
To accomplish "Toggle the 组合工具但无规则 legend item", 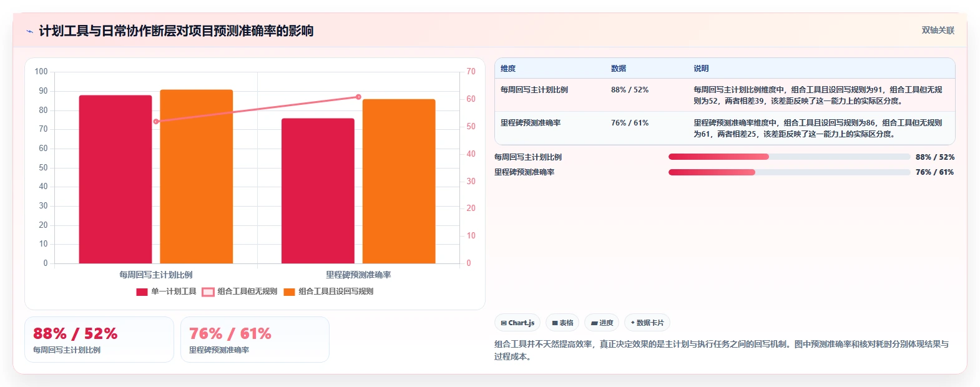I will coord(240,291).
